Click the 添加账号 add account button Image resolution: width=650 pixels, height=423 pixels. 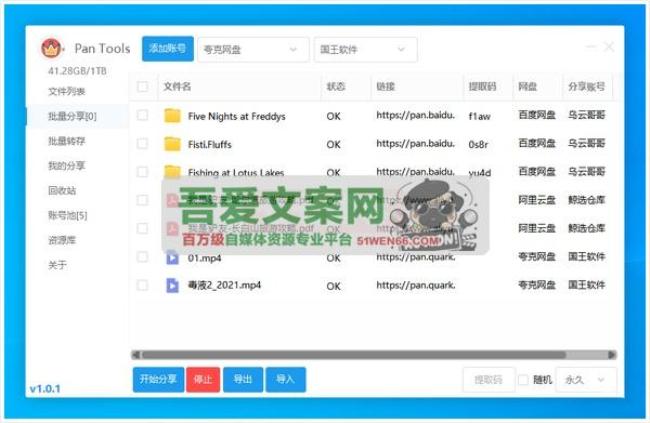tap(168, 49)
